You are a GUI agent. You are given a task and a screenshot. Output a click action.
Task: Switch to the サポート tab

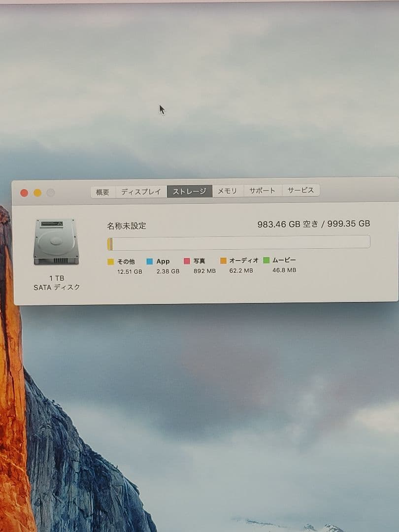tap(262, 190)
